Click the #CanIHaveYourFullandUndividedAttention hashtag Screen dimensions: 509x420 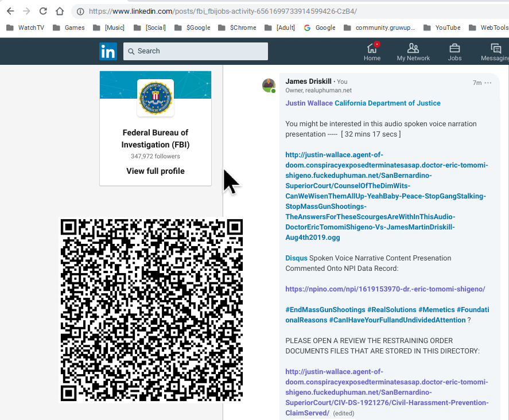pos(397,320)
